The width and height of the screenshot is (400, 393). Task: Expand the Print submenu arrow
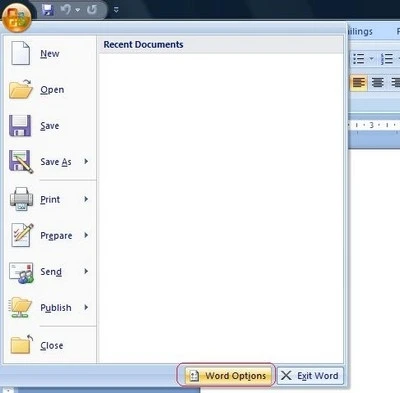click(x=86, y=199)
